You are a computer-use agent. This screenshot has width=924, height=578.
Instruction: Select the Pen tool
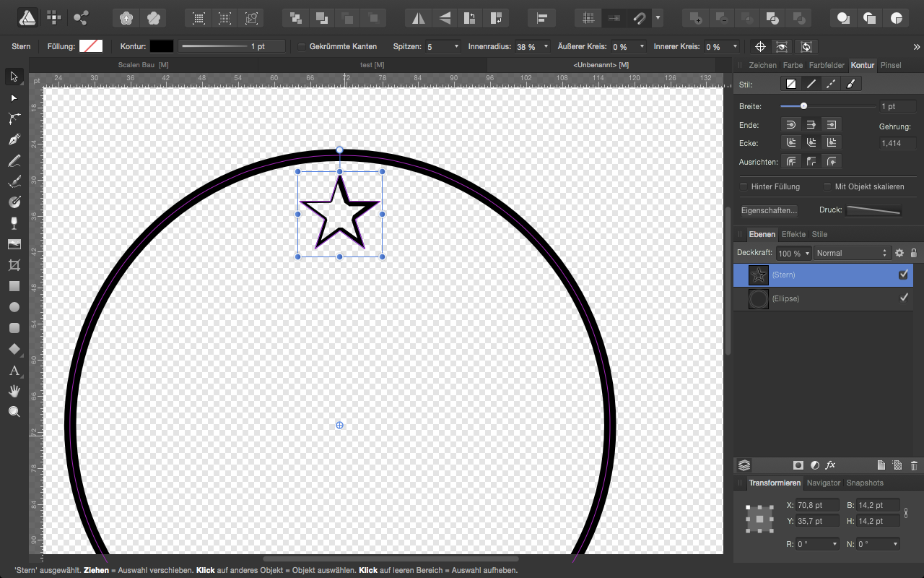(14, 139)
